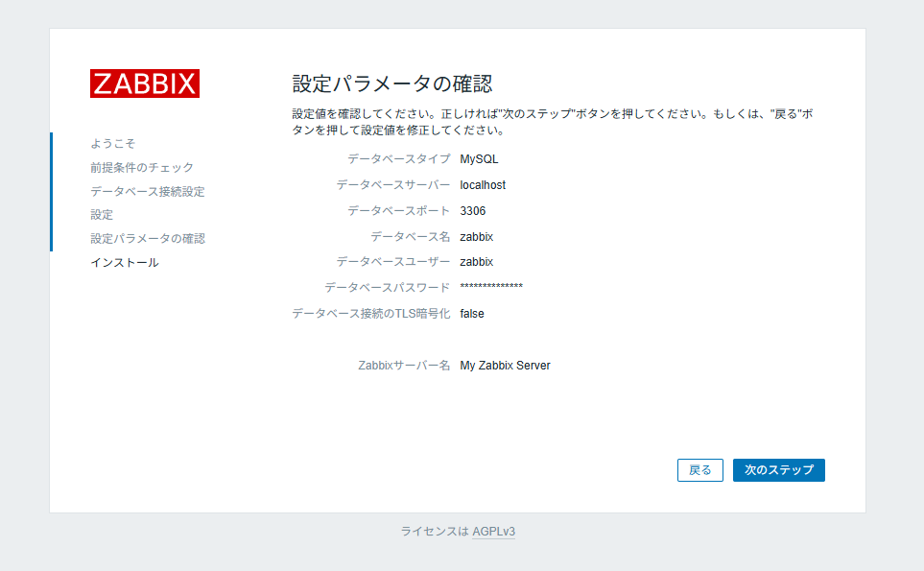Open the AGPLv3 license link
The image size is (924, 571).
[x=491, y=532]
